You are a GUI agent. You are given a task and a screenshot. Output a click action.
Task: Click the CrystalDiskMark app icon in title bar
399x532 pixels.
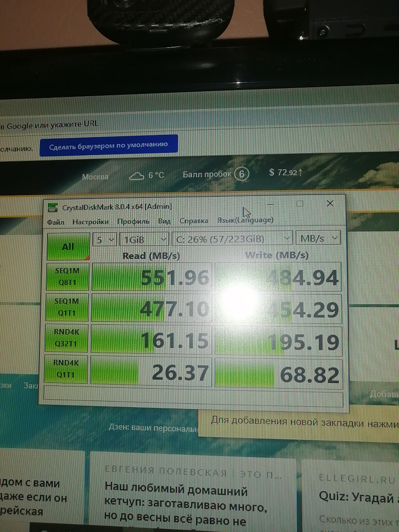point(53,207)
